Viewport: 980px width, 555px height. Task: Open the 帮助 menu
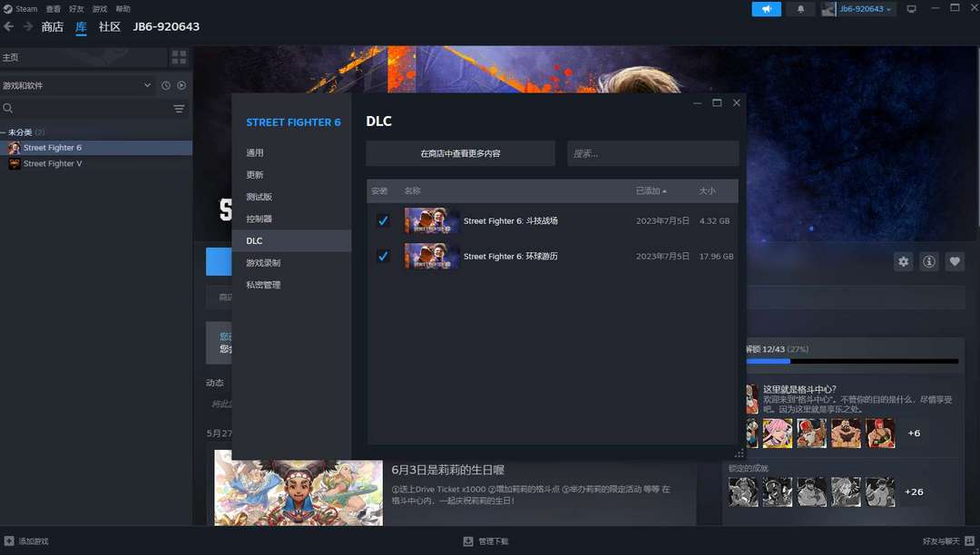pyautogui.click(x=123, y=9)
